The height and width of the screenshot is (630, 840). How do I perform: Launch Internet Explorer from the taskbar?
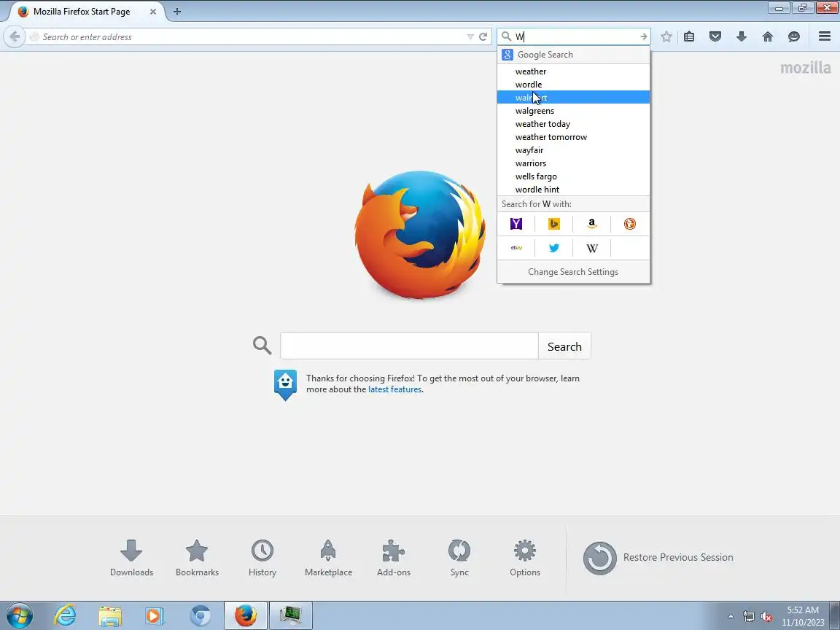[66, 615]
